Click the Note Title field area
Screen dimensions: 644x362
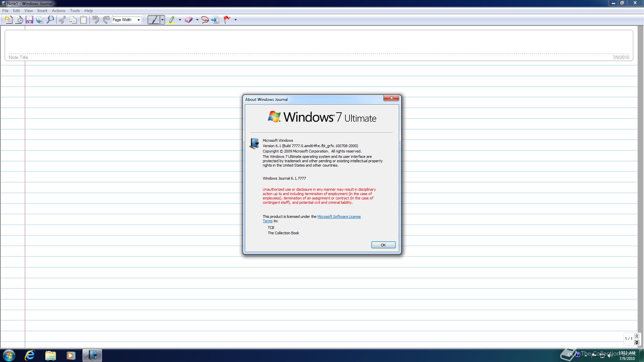(319, 45)
